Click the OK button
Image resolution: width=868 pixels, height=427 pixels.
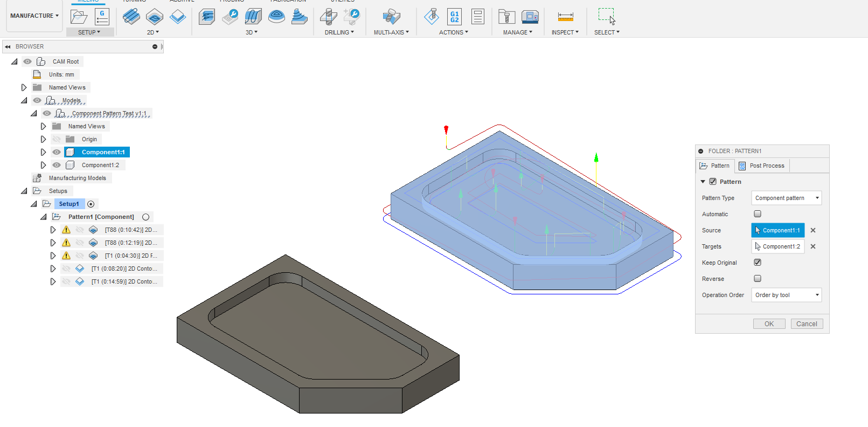769,324
